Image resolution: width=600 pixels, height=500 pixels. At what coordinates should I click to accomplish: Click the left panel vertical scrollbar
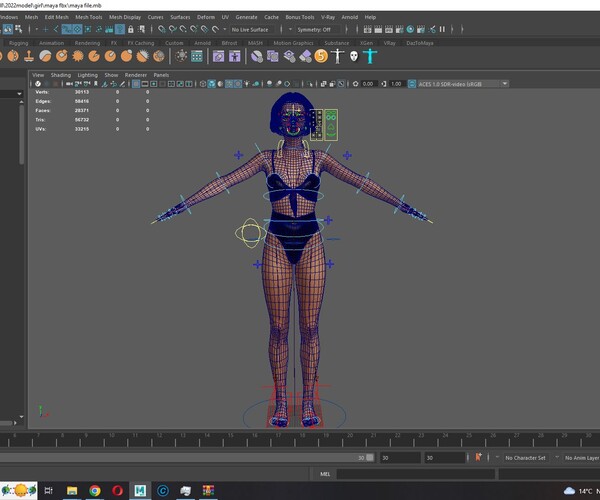(x=21, y=134)
